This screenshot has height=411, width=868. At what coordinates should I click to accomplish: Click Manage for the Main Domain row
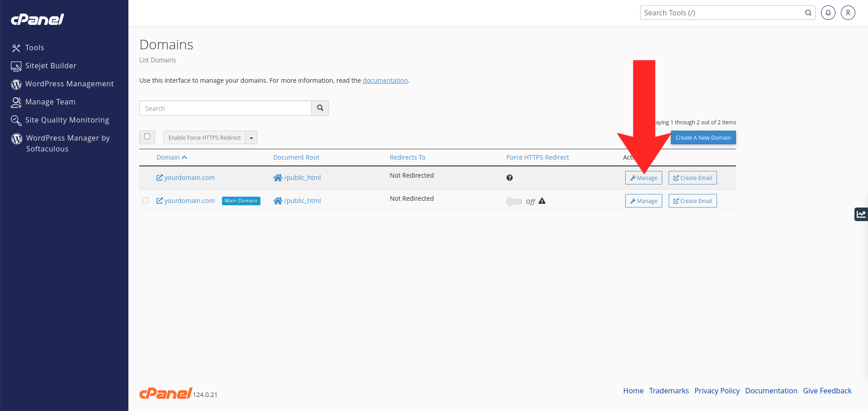tap(644, 201)
